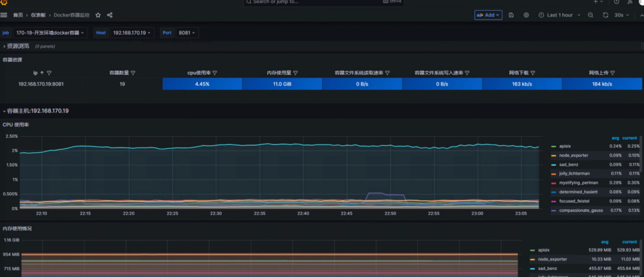This screenshot has width=644, height=277.
Task: Open the news feed icon
Action: pos(630,2)
